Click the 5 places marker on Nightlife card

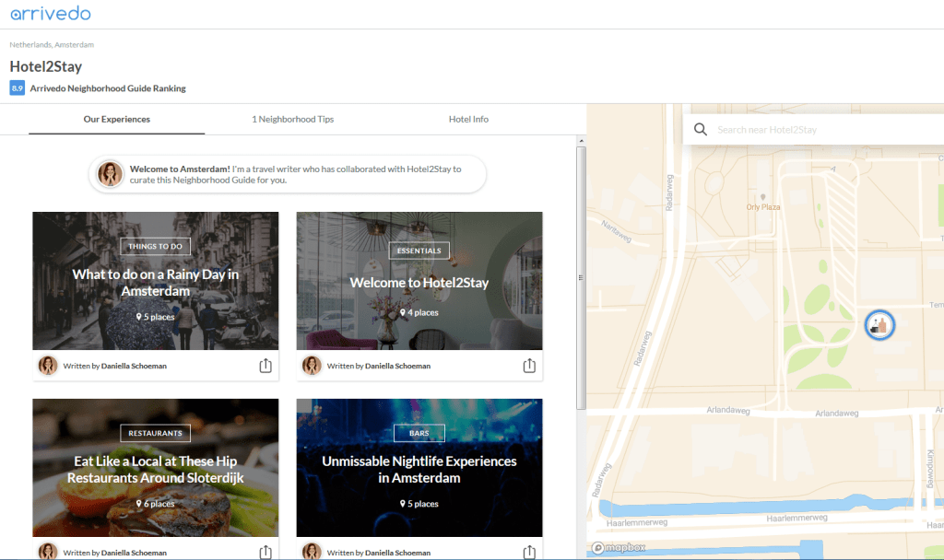(x=419, y=504)
